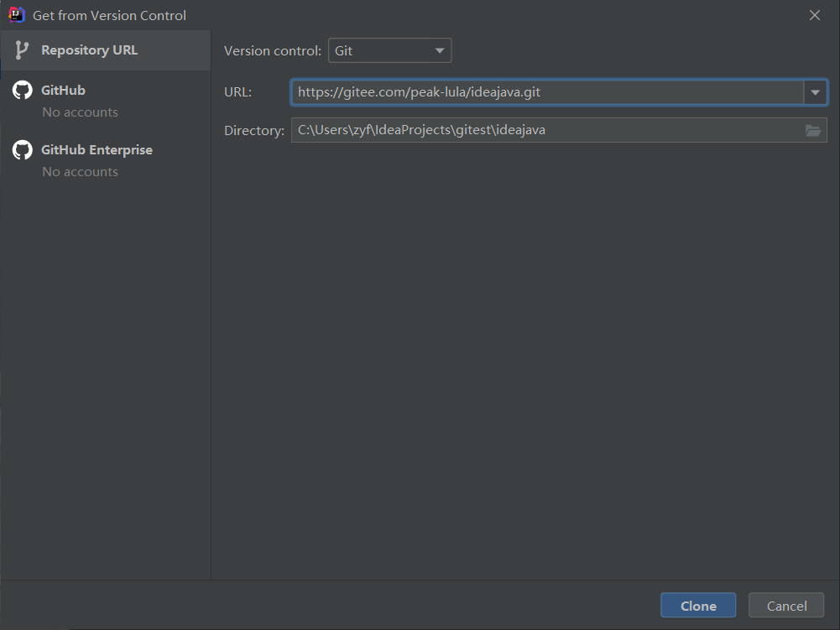
Task: Click the Repository URL branch icon
Action: click(x=22, y=50)
